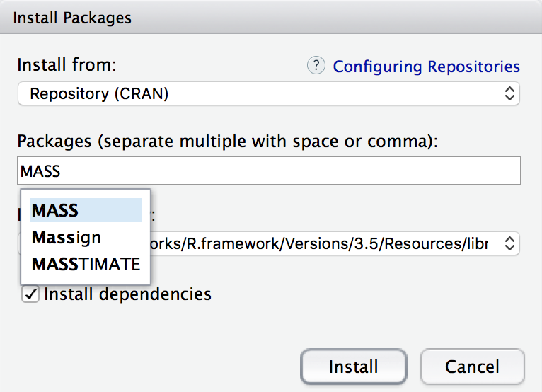Pick MASSTIMATE from the suggestion list
The width and height of the screenshot is (542, 392).
pyautogui.click(x=86, y=264)
